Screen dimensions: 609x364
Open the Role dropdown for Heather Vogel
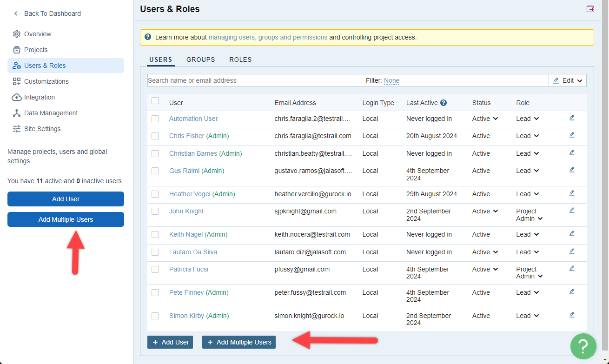tap(527, 194)
